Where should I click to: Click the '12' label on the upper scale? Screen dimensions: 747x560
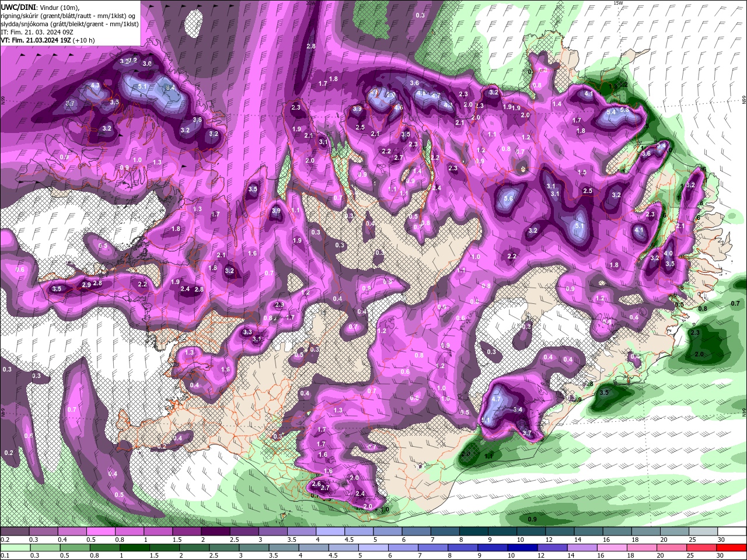(x=549, y=540)
